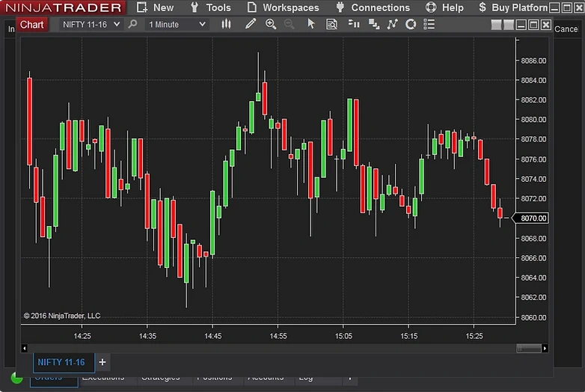The width and height of the screenshot is (585, 392).
Task: Click the second grey link button in chart title bar
Action: (509, 25)
